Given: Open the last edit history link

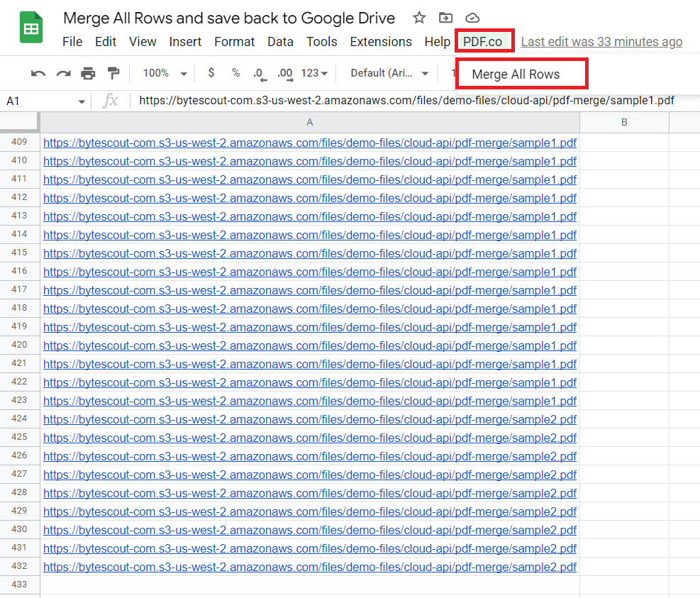Looking at the screenshot, I should click(601, 42).
